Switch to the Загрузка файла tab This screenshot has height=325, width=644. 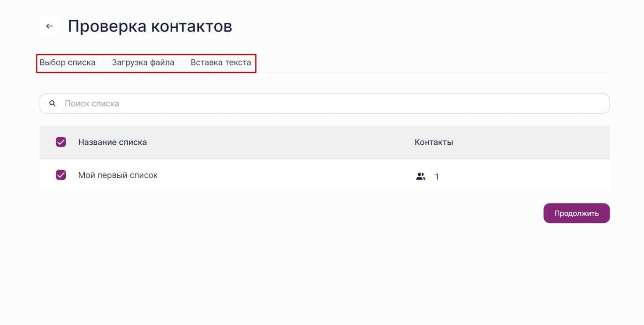tap(143, 62)
